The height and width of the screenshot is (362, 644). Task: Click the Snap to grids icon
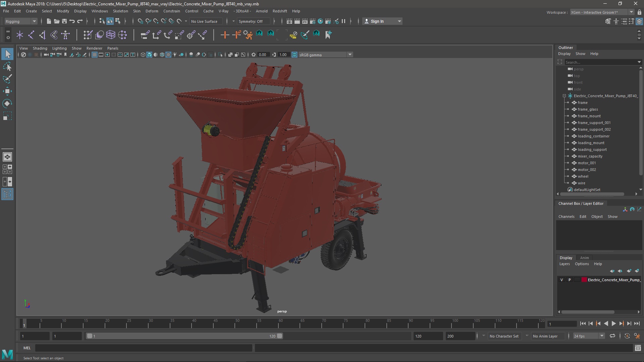140,21
